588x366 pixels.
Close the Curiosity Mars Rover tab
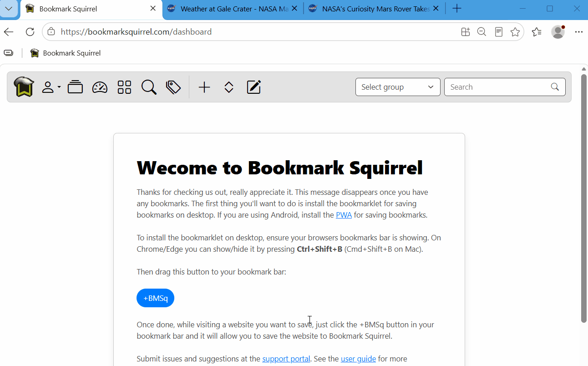click(x=436, y=9)
